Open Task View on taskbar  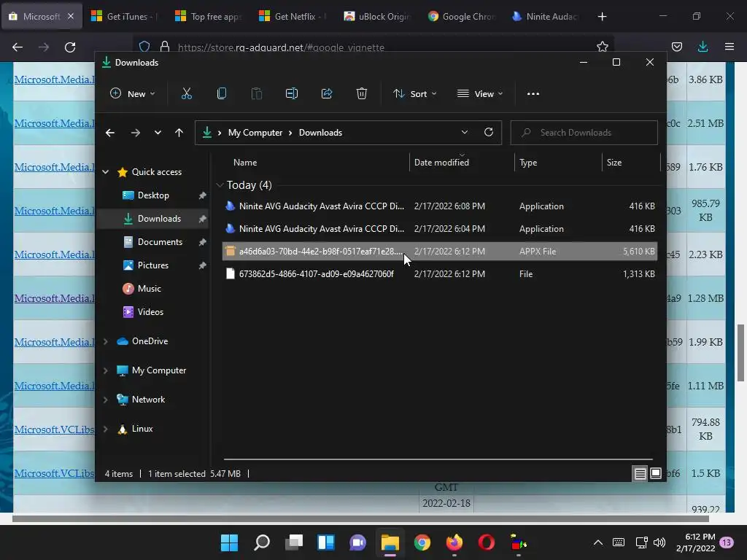point(294,542)
